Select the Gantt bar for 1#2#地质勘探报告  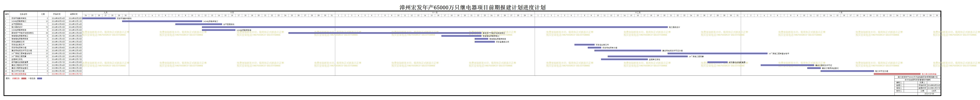219,30
